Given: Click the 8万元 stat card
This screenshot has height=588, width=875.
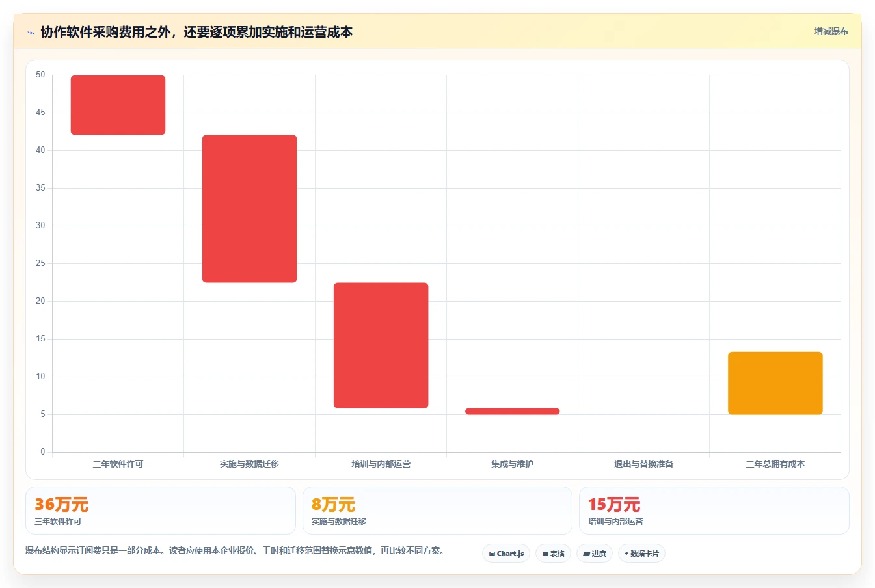Looking at the screenshot, I should [437, 511].
